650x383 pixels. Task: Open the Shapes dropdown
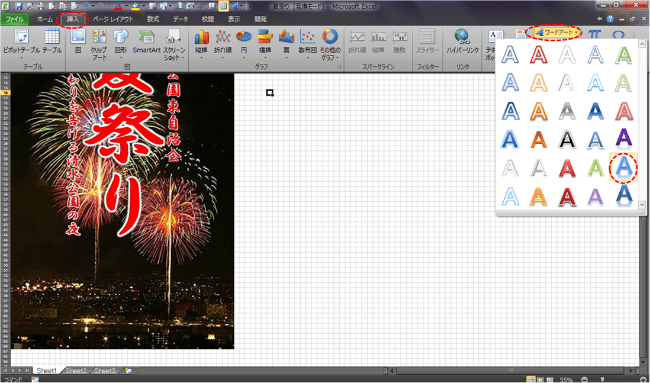[x=121, y=44]
